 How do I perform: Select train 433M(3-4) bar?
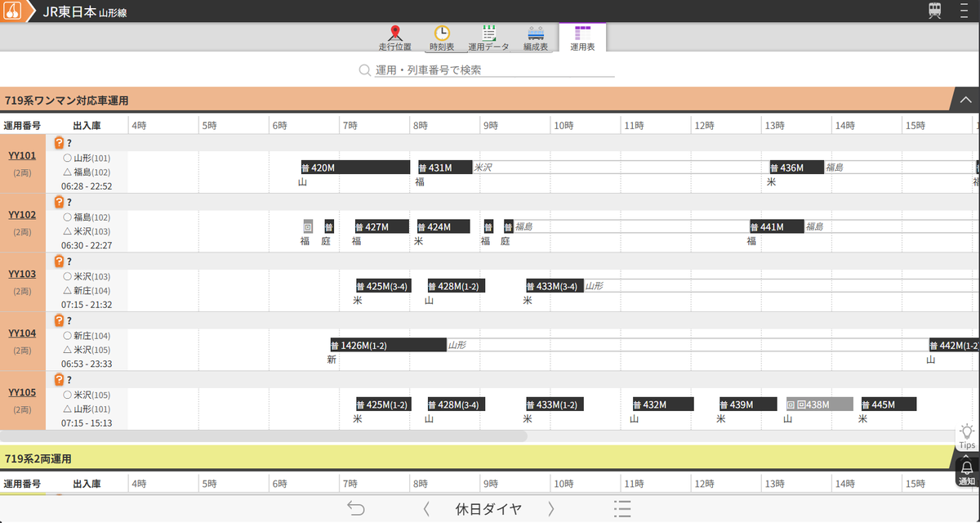pos(555,286)
